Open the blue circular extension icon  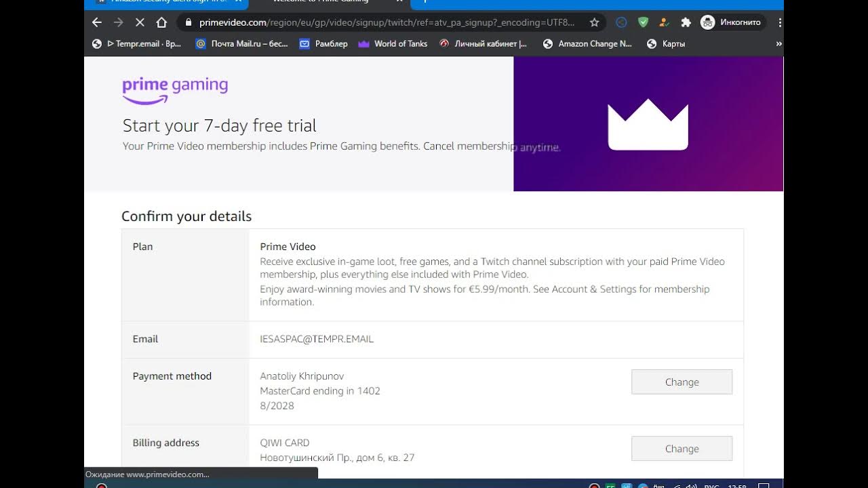pyautogui.click(x=621, y=22)
